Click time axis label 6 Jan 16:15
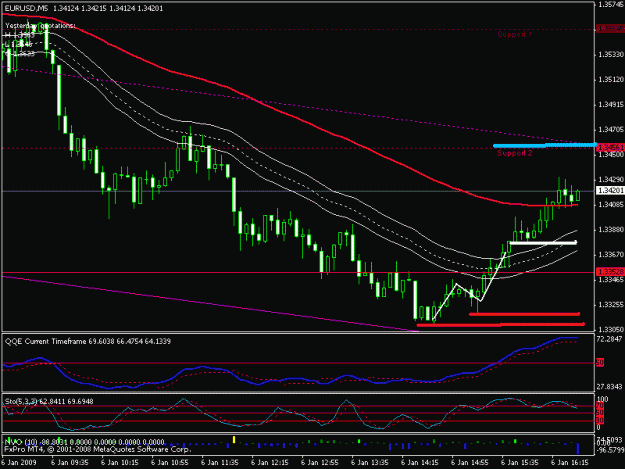Screen dimensions: 625x469 (x=570, y=463)
